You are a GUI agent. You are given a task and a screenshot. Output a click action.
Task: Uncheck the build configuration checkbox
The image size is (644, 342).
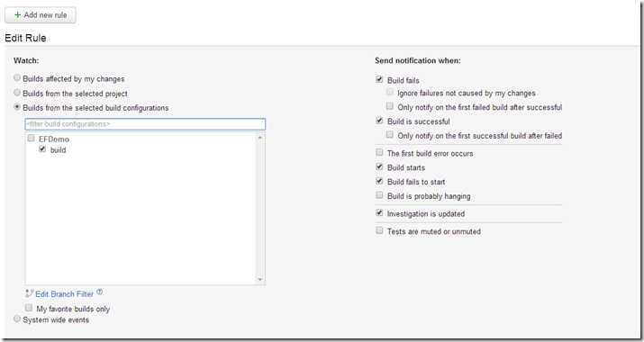pos(42,149)
